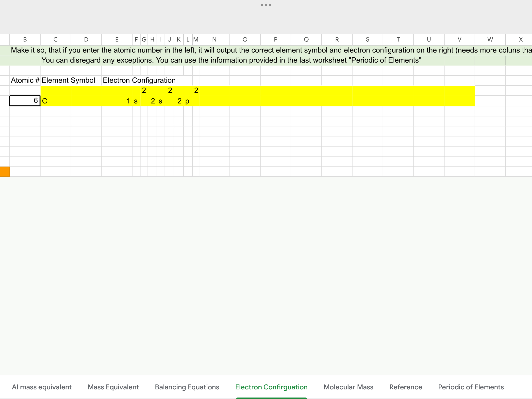This screenshot has width=532, height=399.
Task: Select the cell containing orbital letter p
Action: pos(188,101)
